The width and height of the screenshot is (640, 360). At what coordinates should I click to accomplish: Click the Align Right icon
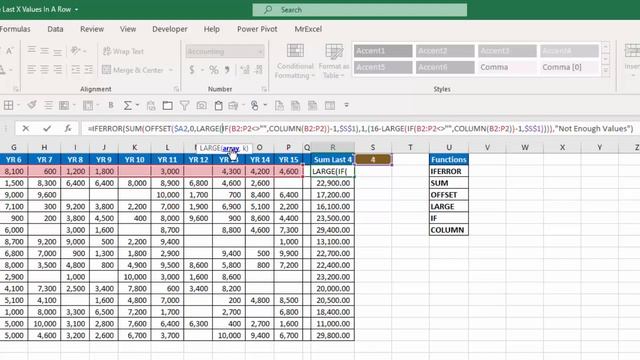pyautogui.click(x=58, y=70)
